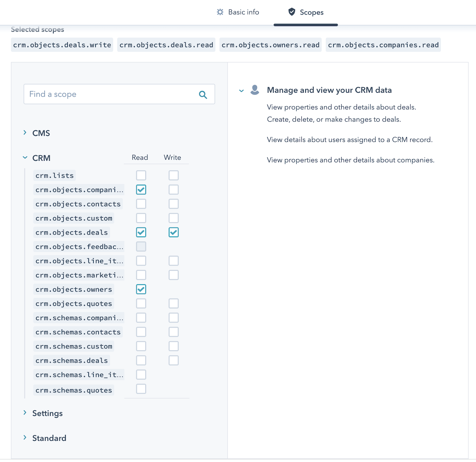Select the crm.schemas.deals scope label
Screen dimensions: 476x462
click(x=72, y=361)
